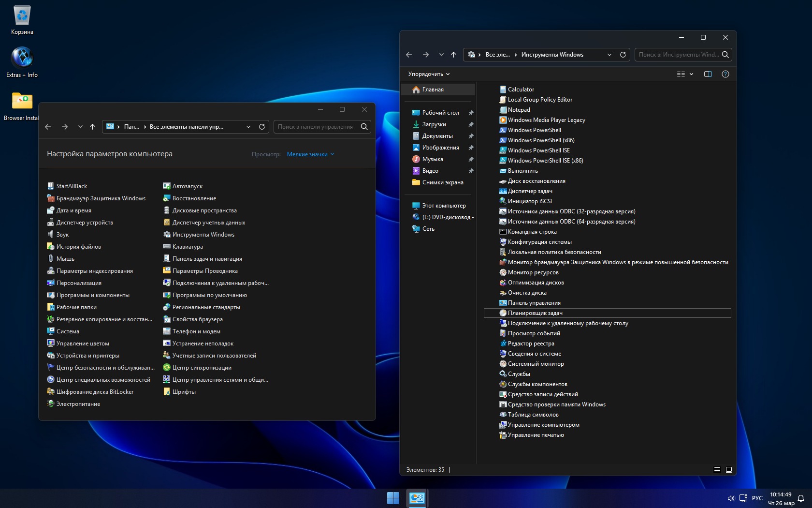The width and height of the screenshot is (812, 508).
Task: Select Этот компьютер in the navigation pane
Action: pos(444,206)
